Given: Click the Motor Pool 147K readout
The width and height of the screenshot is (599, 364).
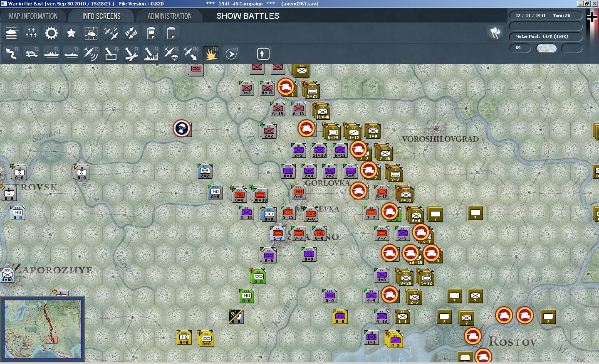Looking at the screenshot, I should [x=546, y=37].
